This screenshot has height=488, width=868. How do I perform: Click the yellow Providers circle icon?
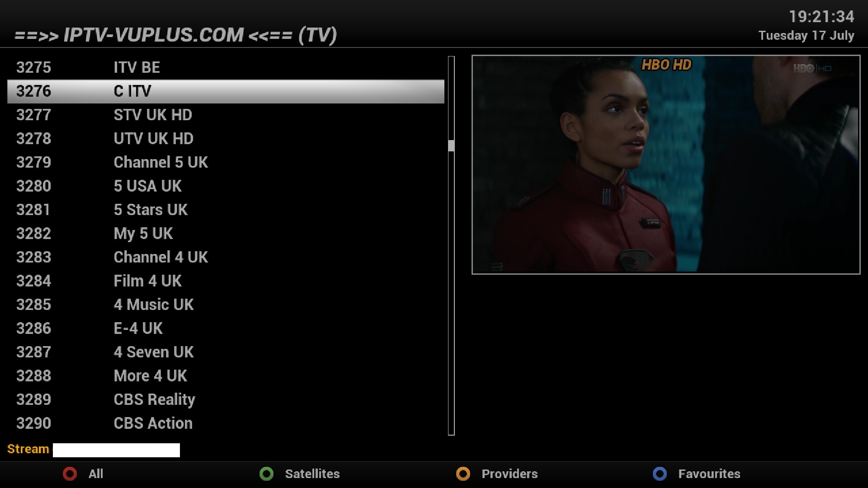(463, 474)
